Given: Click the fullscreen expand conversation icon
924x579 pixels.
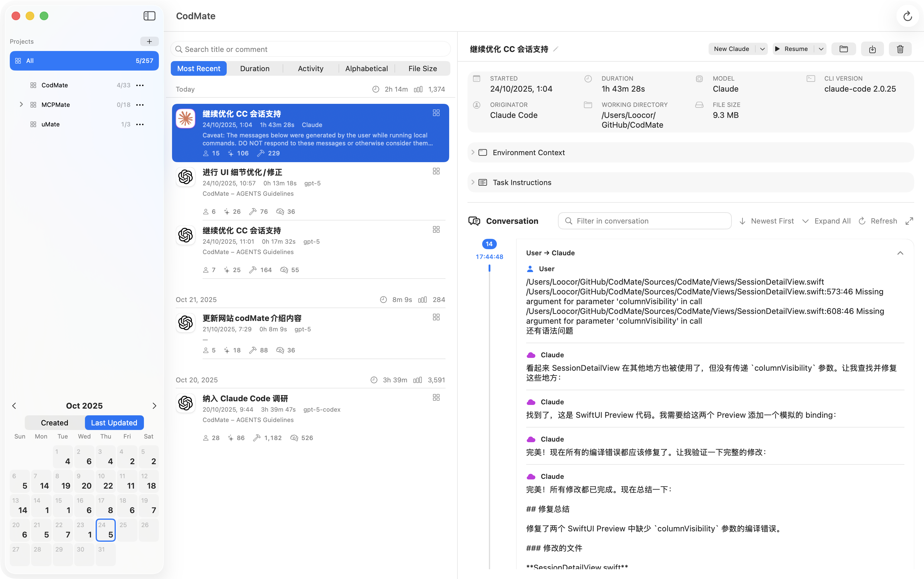Looking at the screenshot, I should (909, 221).
